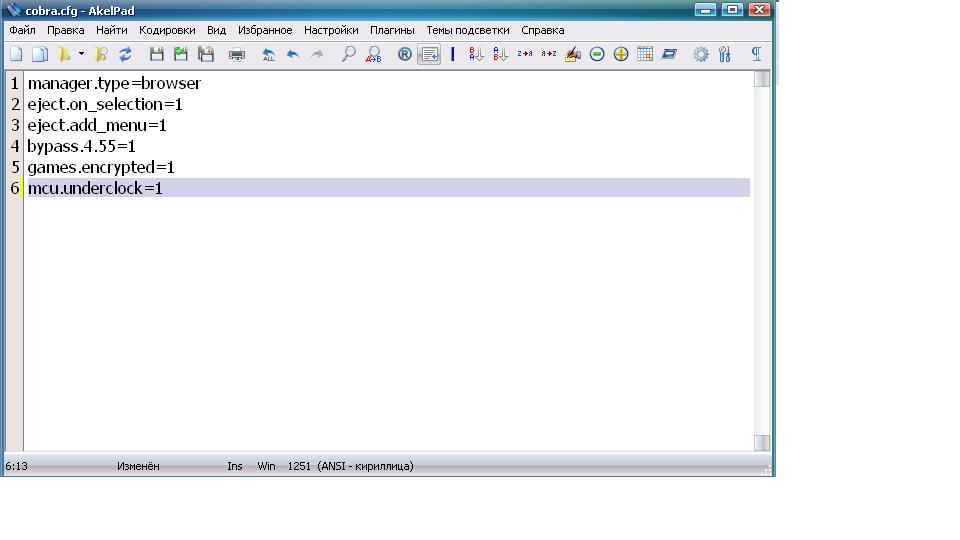Click the circled R icon

click(x=404, y=54)
